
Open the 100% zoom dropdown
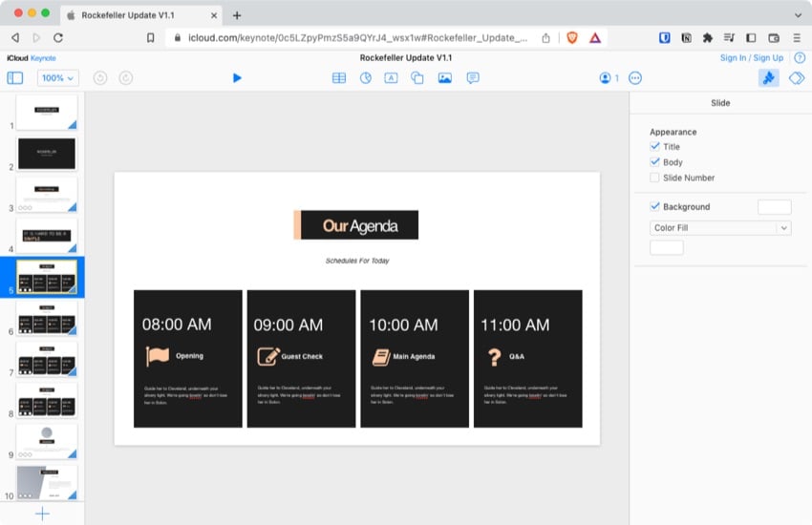coord(58,78)
